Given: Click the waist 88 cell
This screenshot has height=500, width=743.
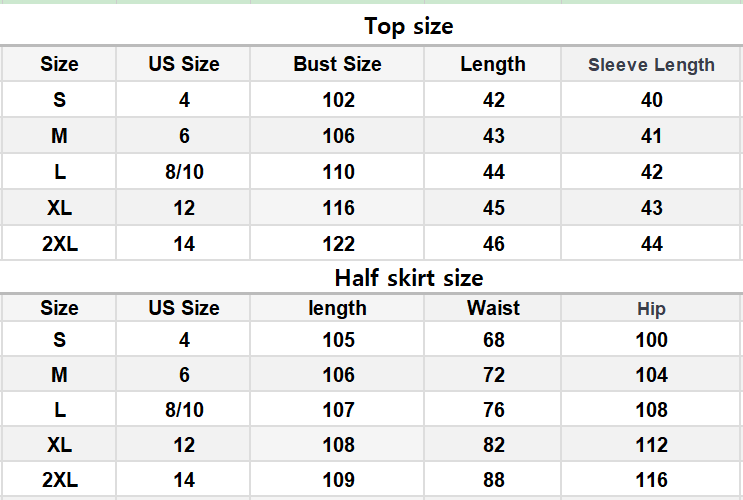Looking at the screenshot, I should point(493,480).
